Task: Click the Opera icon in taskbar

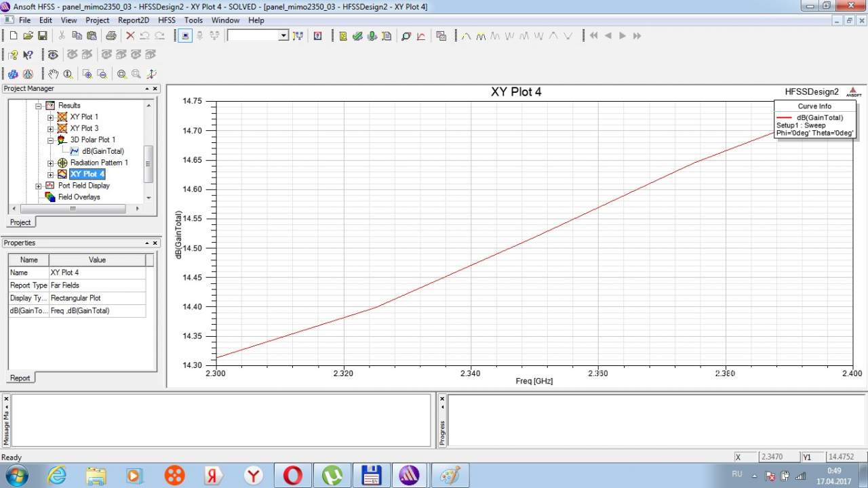Action: 292,475
